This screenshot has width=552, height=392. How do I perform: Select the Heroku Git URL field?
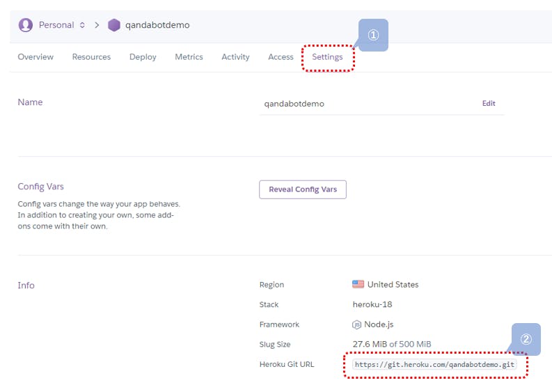tap(434, 365)
